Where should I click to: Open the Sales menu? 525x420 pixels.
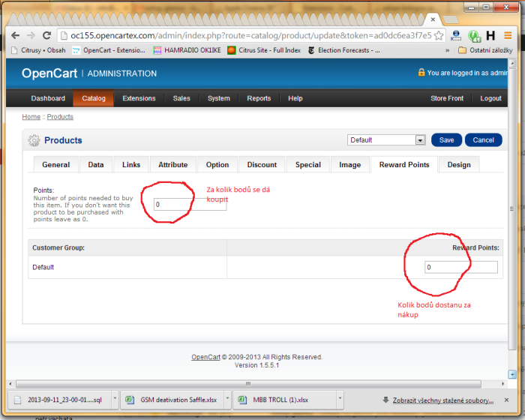[181, 98]
